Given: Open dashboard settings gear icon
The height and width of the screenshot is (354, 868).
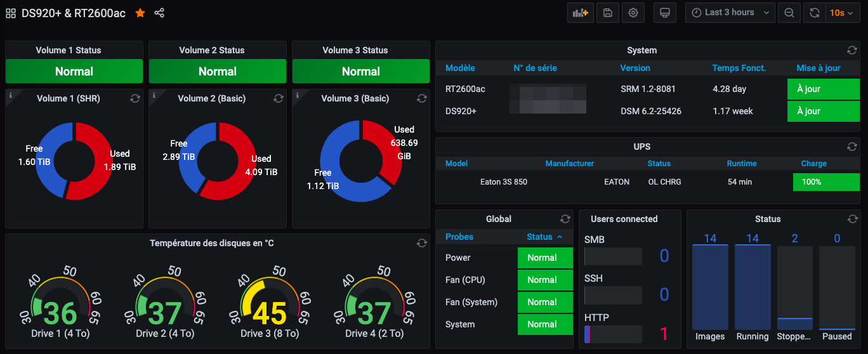Looking at the screenshot, I should tap(633, 13).
